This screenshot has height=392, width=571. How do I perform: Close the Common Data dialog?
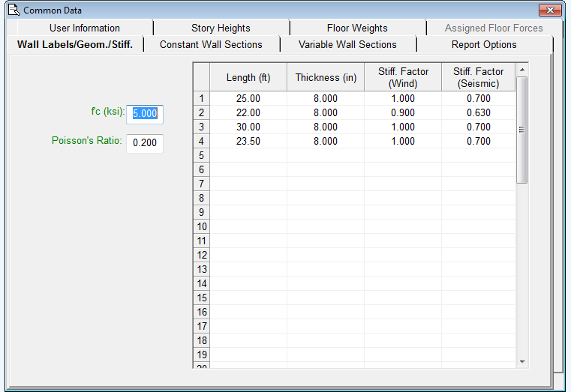pyautogui.click(x=550, y=10)
